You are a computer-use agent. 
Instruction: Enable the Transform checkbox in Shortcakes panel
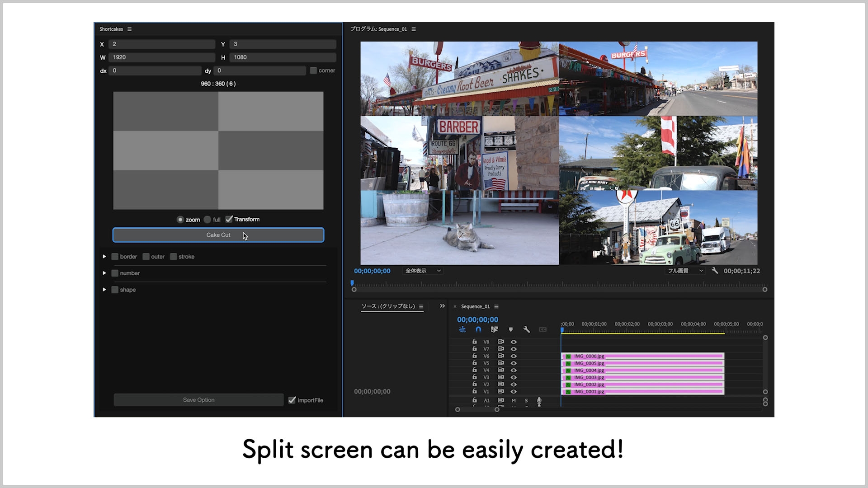(x=230, y=219)
